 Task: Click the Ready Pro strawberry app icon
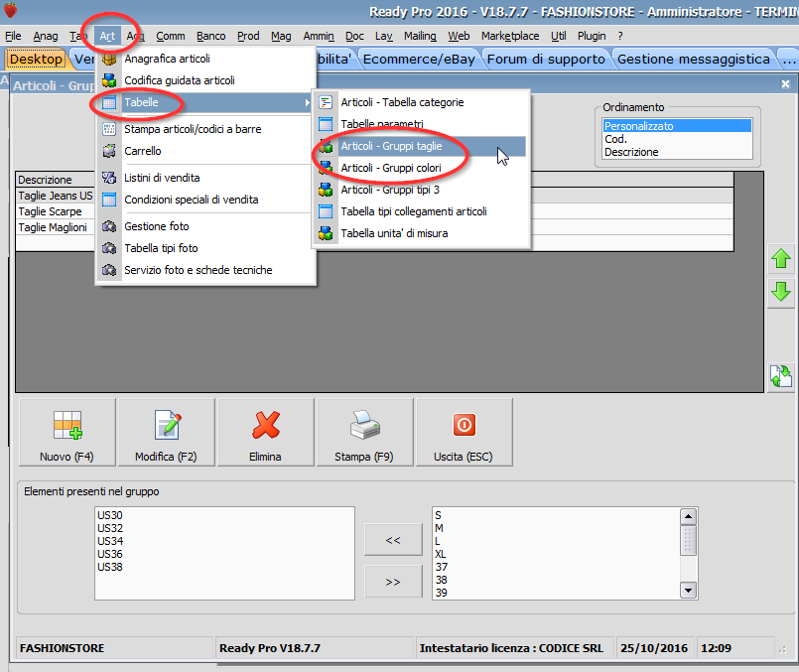point(10,10)
